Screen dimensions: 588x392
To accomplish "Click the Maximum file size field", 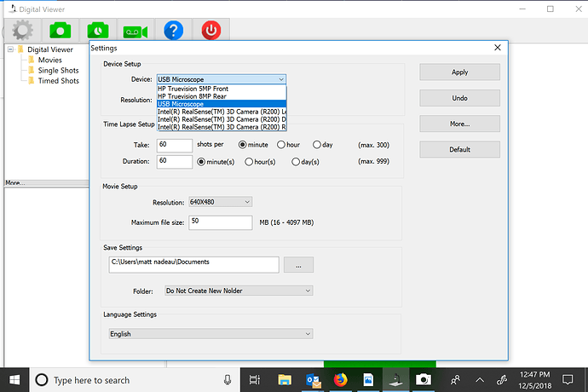I will [221, 222].
